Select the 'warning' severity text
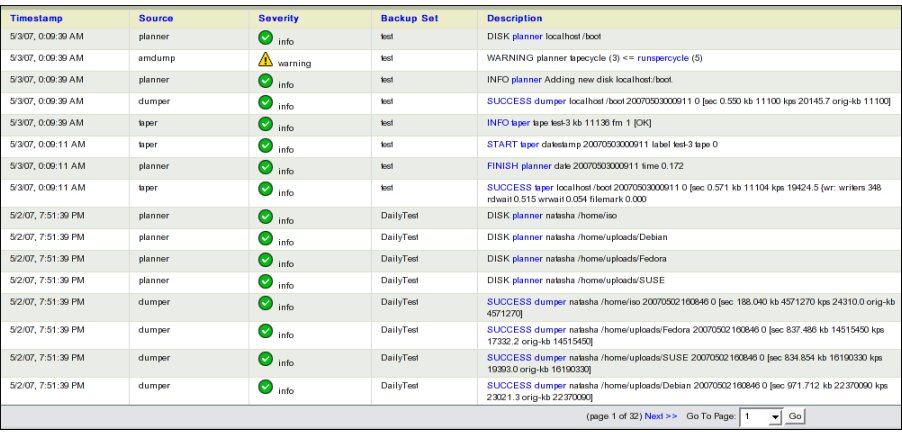The height and width of the screenshot is (435, 902). [x=294, y=63]
